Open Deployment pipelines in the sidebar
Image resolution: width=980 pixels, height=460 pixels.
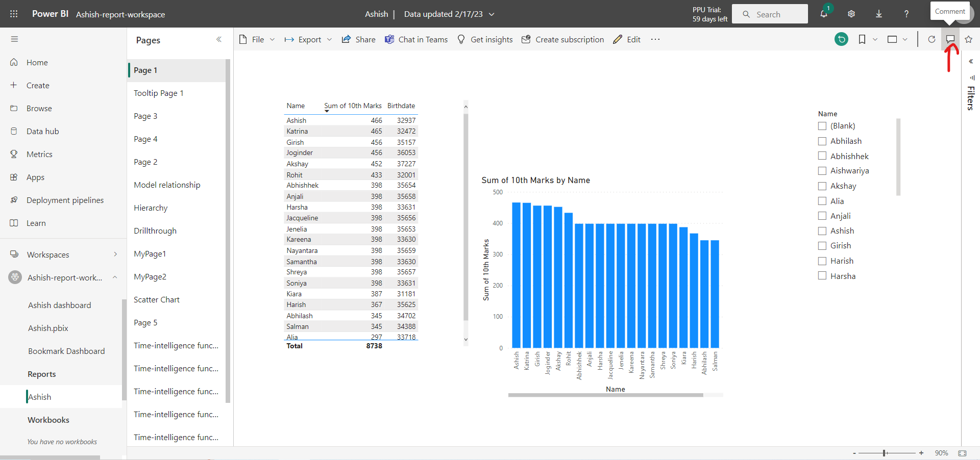click(x=65, y=200)
